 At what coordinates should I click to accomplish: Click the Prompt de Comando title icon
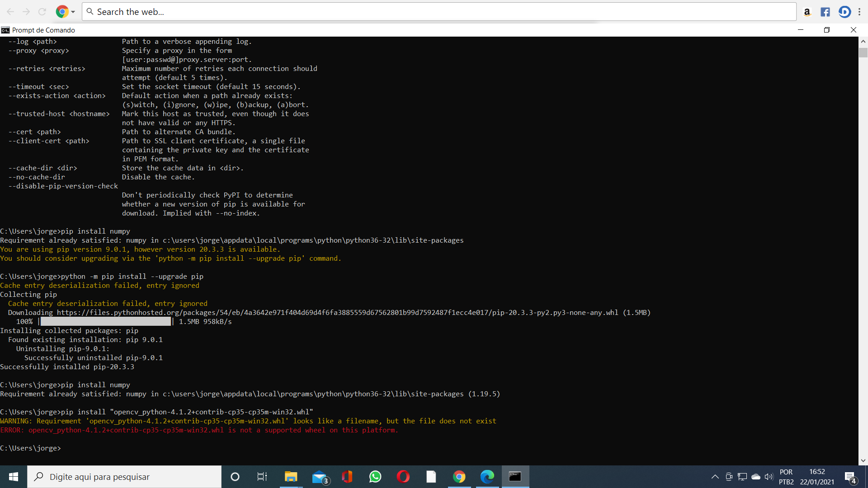5,30
